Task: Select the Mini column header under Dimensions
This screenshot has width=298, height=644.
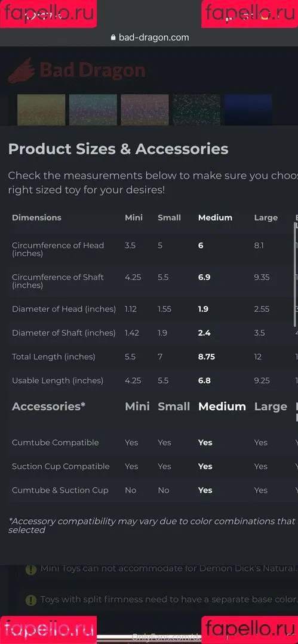Action: point(134,218)
